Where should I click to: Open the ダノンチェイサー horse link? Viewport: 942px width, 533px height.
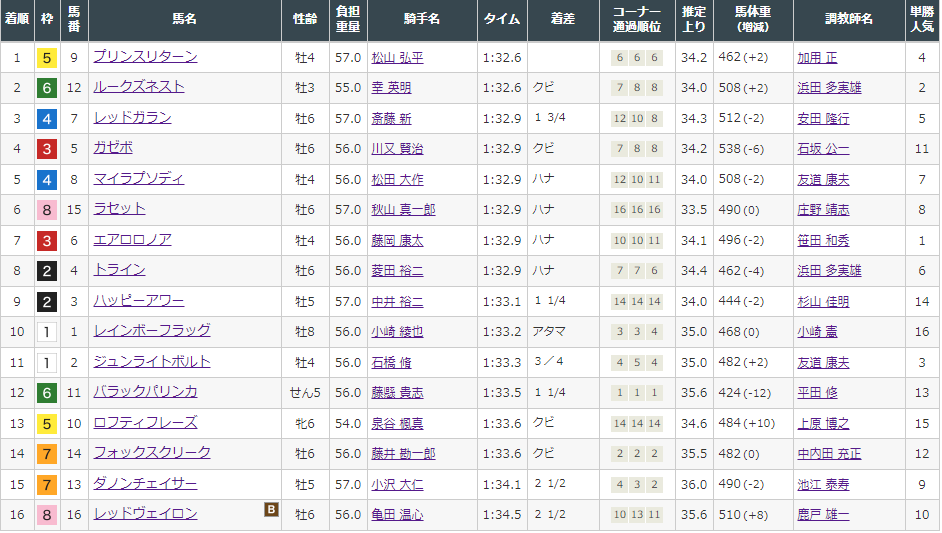145,483
